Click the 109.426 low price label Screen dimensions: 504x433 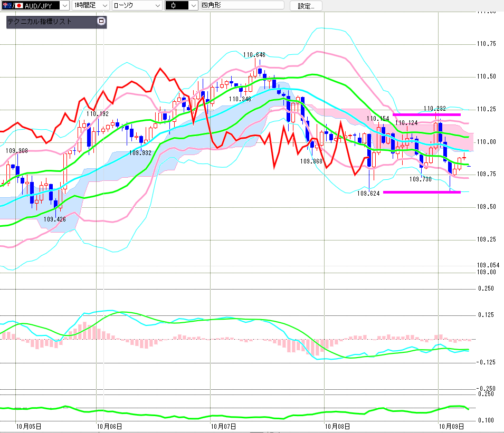click(55, 219)
